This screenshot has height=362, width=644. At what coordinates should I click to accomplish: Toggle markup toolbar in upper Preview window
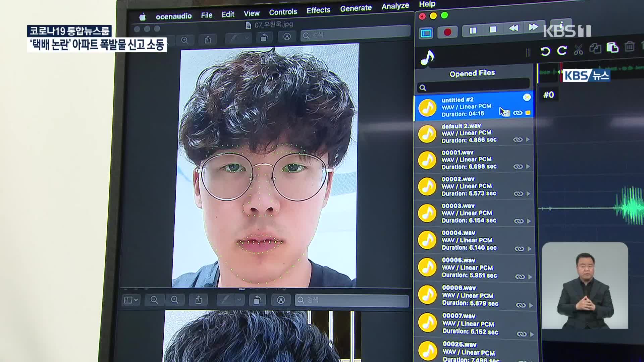(287, 37)
